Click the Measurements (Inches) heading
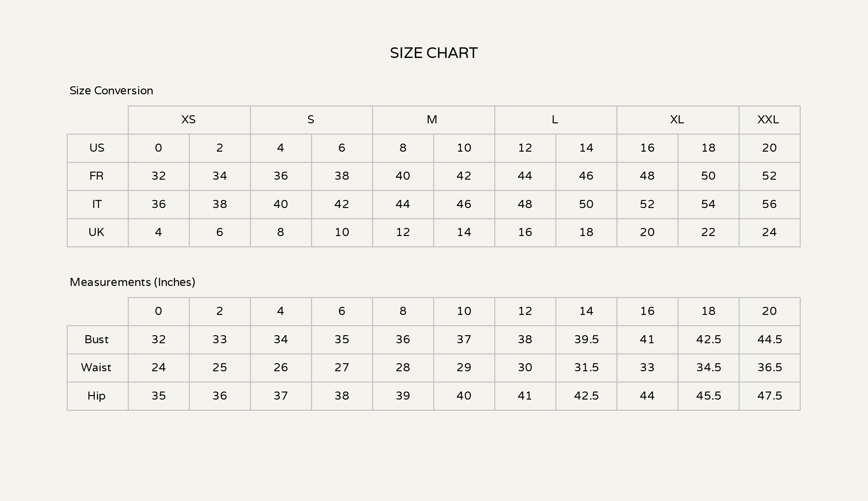Image resolution: width=868 pixels, height=501 pixels. click(x=132, y=282)
